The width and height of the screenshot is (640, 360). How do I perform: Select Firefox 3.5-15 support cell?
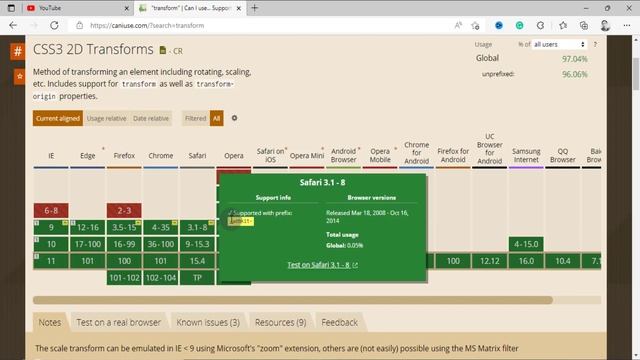tap(124, 227)
